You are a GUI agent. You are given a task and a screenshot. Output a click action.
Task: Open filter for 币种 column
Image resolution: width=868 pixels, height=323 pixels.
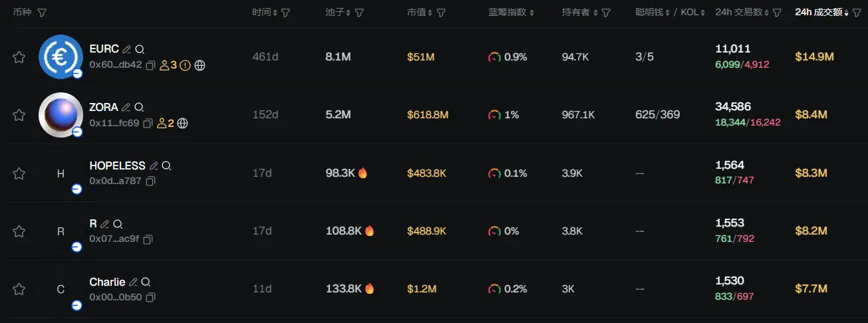pyautogui.click(x=42, y=13)
